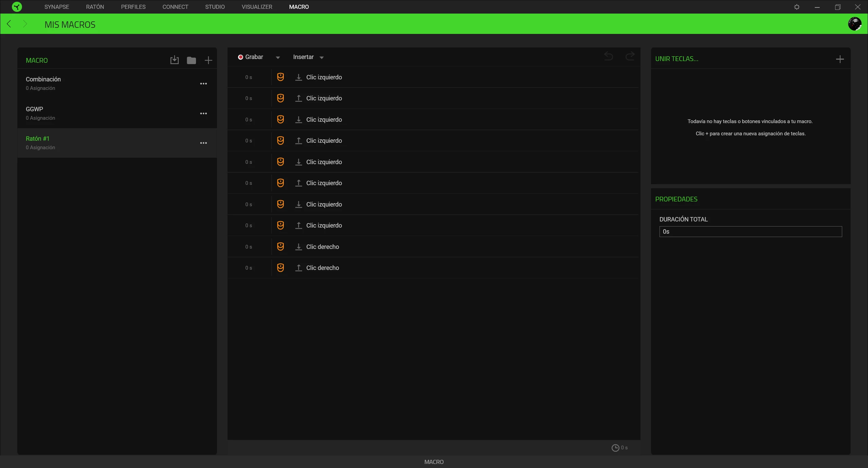Switch to the CONNECT tab
868x468 pixels.
click(x=175, y=7)
